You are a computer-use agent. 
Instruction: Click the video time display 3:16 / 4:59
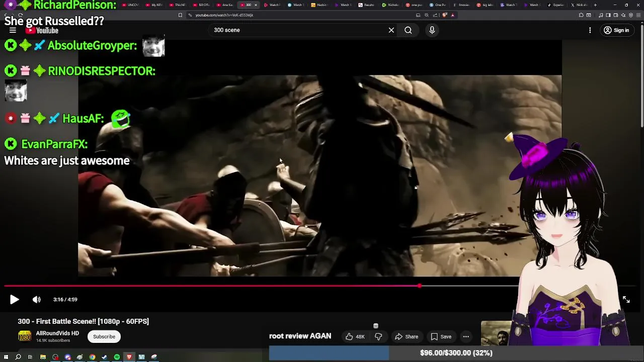[65, 300]
